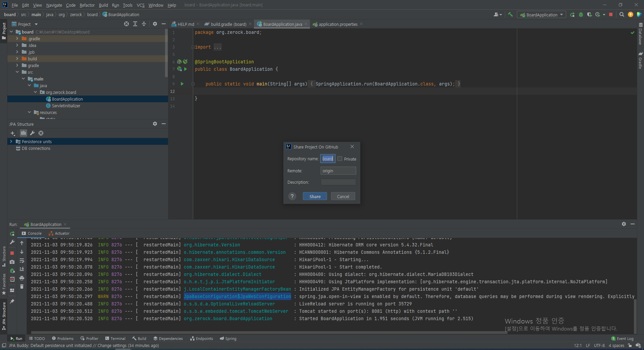Open the Endpoints tool window
The height and width of the screenshot is (350, 644).
202,339
